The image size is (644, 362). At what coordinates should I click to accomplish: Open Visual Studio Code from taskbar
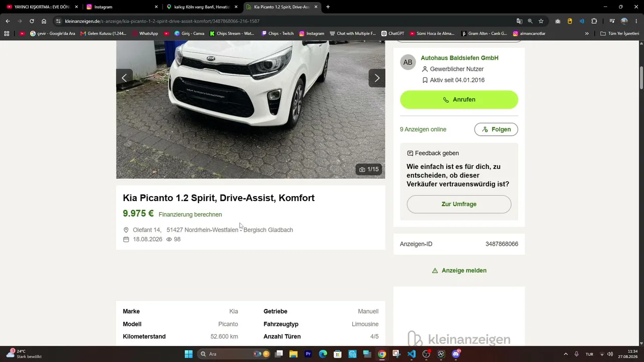pos(412,354)
